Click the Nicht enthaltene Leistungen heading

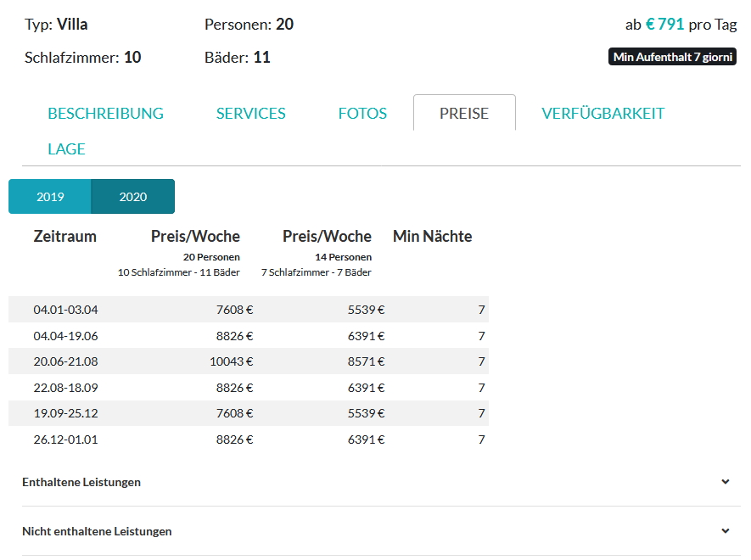[97, 531]
